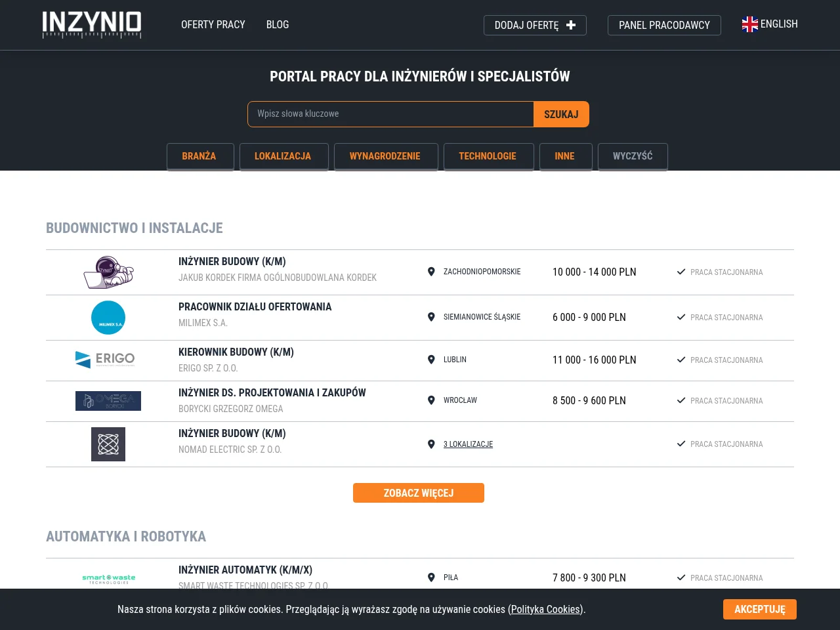The height and width of the screenshot is (630, 840).
Task: Click Zobacz więcej under Budownictwo
Action: (x=419, y=493)
